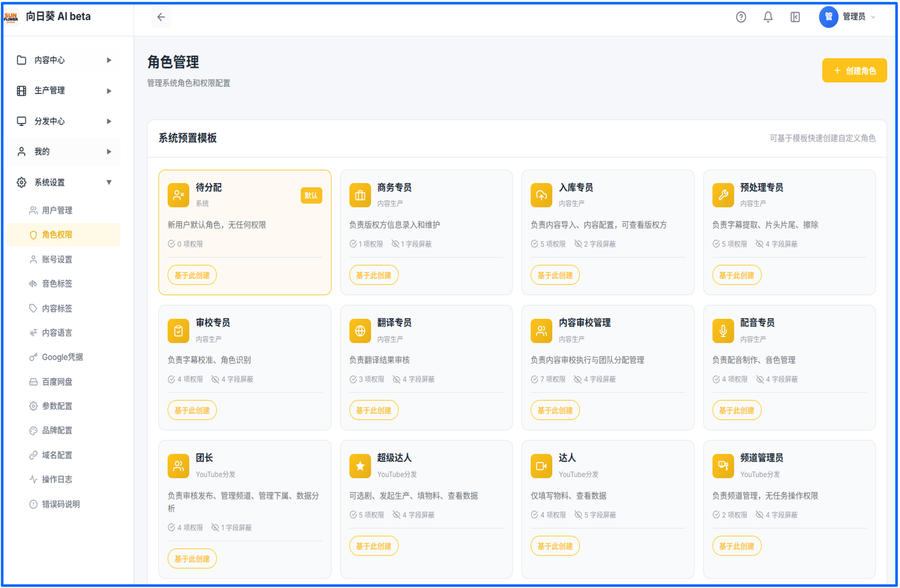Collapse the 系统设置 menu arrow

click(109, 183)
